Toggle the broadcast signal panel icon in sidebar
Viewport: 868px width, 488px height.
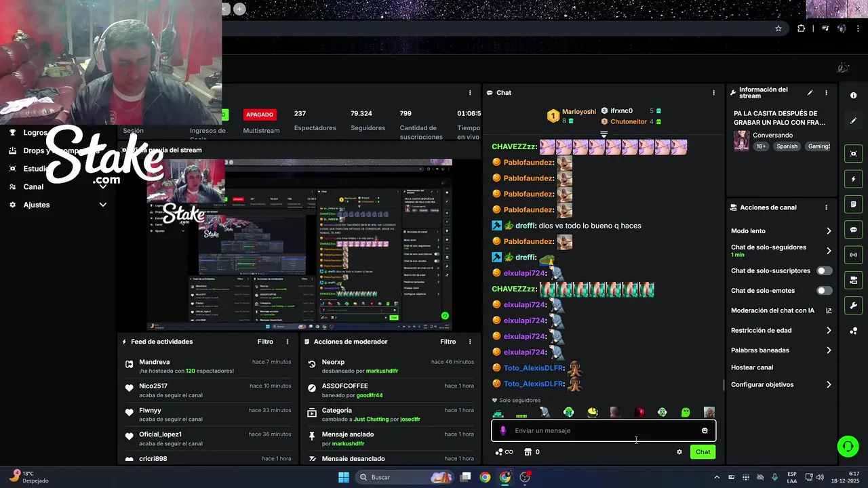point(853,255)
